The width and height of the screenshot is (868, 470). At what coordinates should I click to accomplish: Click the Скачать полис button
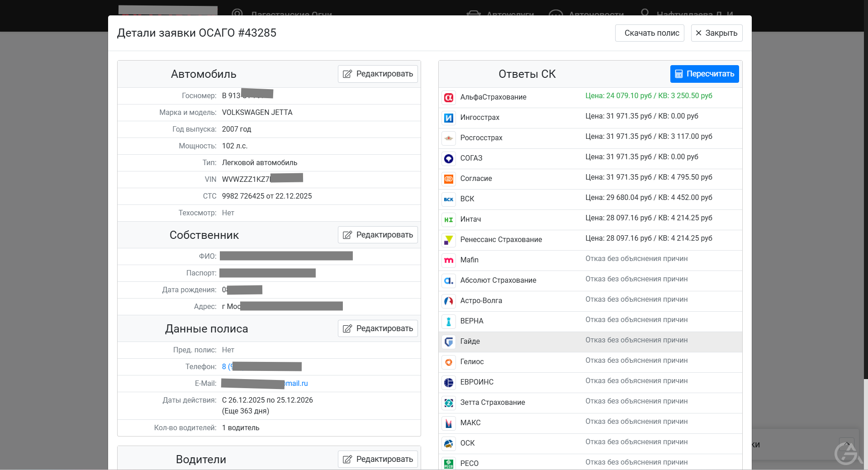click(650, 33)
